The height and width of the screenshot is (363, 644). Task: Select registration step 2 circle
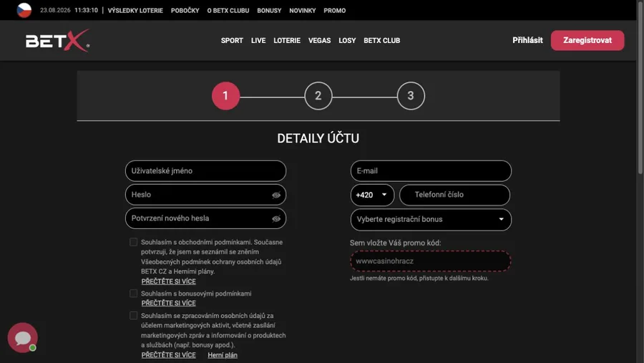point(318,96)
